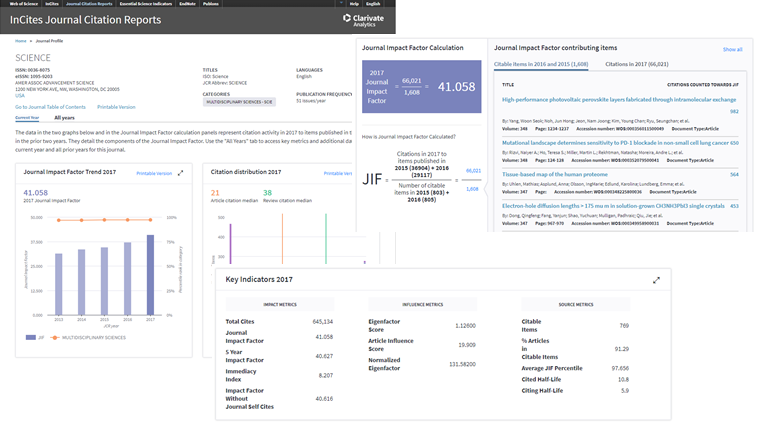This screenshot has height=424, width=760.
Task: Toggle the JIF legend marker
Action: click(31, 337)
